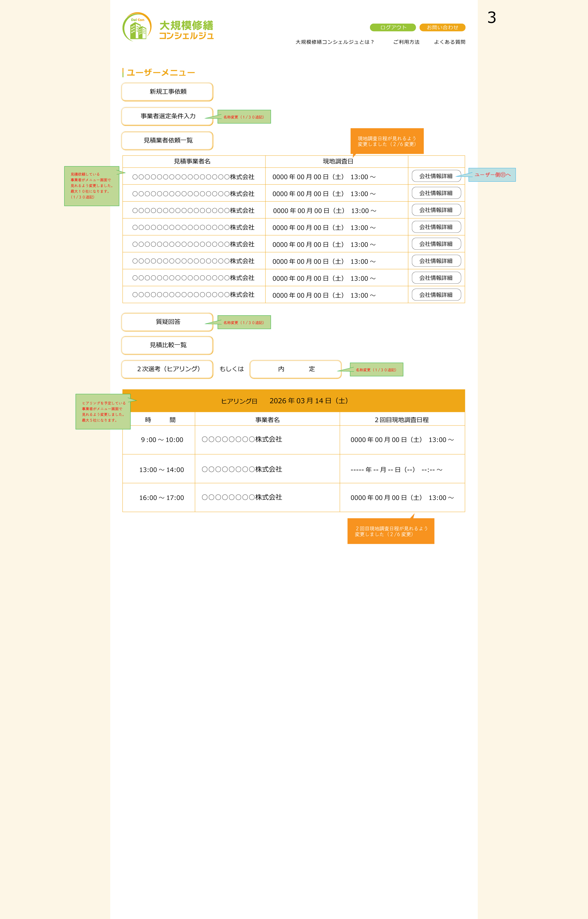Click the company name in the 9:00～10:00 row
588x919 pixels.
[x=242, y=440]
